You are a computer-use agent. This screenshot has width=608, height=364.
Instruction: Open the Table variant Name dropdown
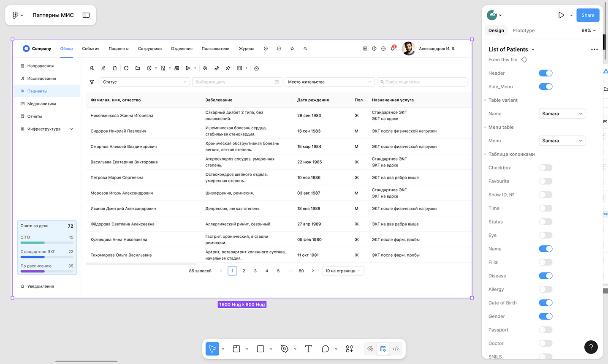(562, 114)
